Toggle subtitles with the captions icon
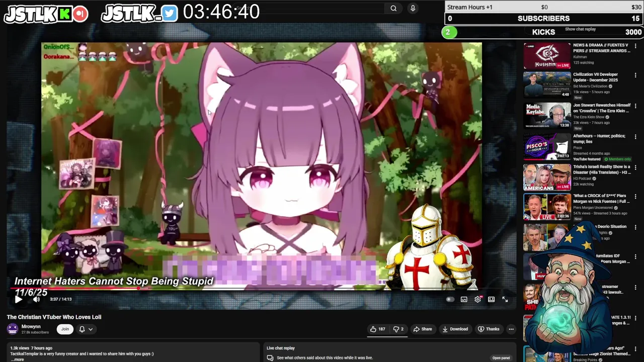Viewport: 644px width, 362px height. [x=464, y=300]
